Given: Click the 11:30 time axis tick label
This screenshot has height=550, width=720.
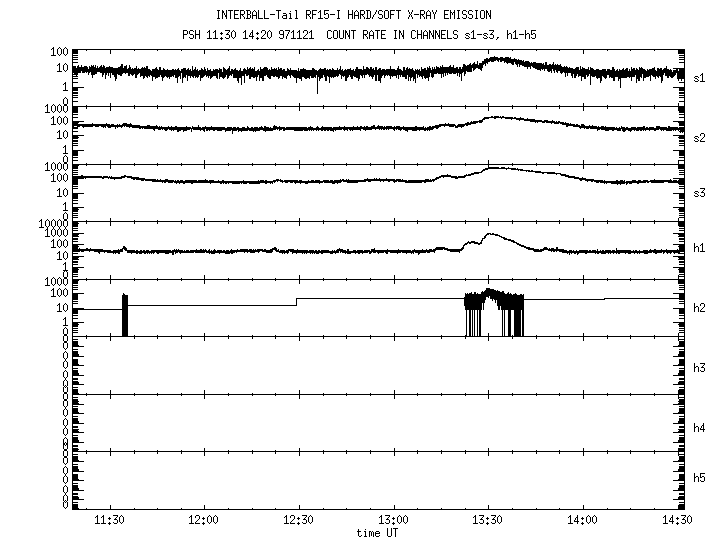Looking at the screenshot, I should 109,521.
